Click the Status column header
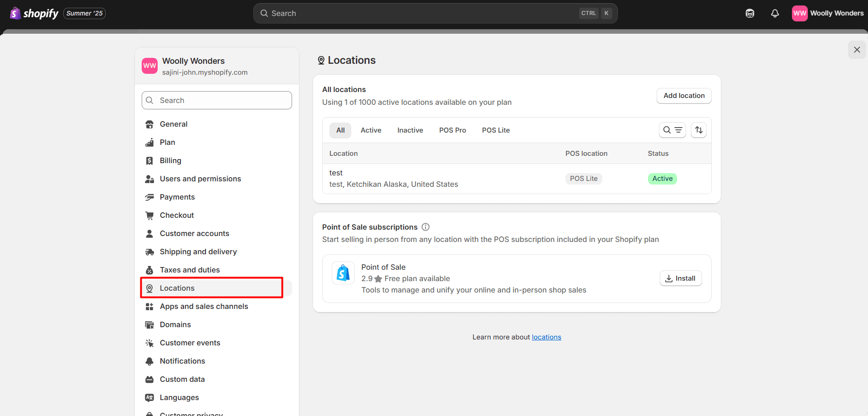The image size is (868, 416). [x=658, y=154]
